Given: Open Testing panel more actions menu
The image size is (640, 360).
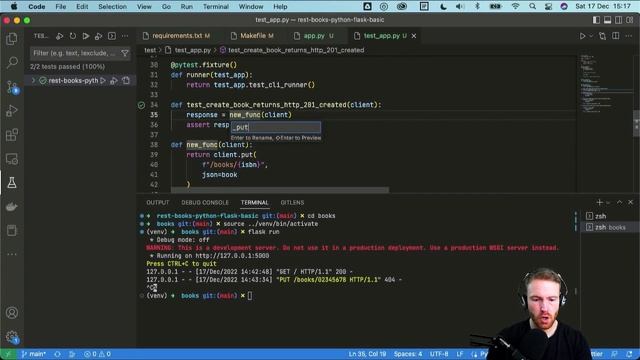Looking at the screenshot, I should (125, 36).
